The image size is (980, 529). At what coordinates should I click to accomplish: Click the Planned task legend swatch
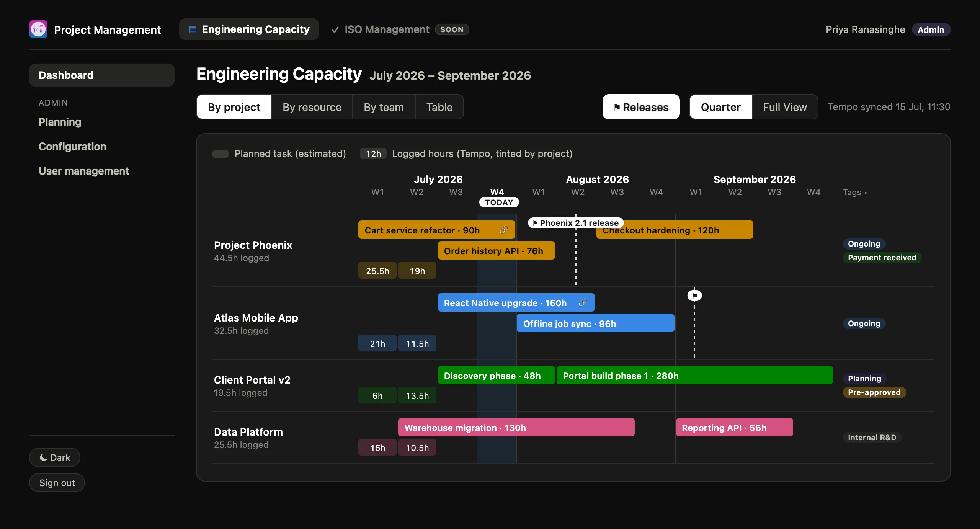(220, 154)
